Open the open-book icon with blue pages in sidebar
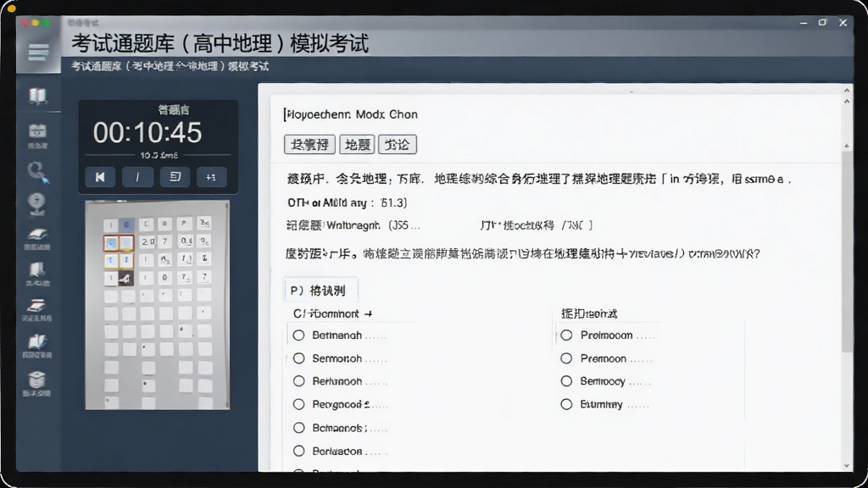This screenshot has height=488, width=868. point(37,341)
